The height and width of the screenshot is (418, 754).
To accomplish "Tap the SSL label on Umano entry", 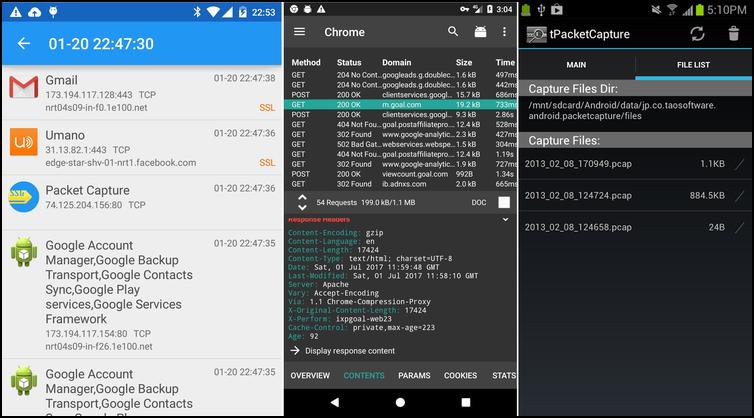I will 267,163.
